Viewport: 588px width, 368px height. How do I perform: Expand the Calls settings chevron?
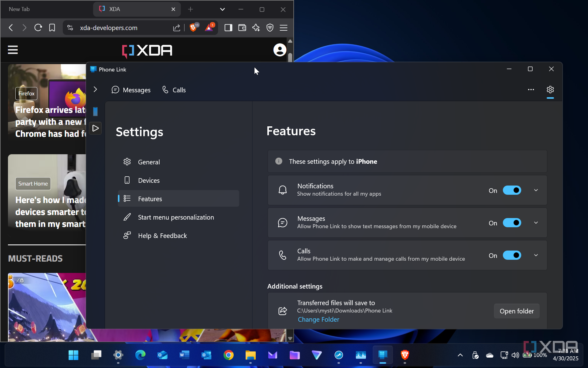point(536,255)
